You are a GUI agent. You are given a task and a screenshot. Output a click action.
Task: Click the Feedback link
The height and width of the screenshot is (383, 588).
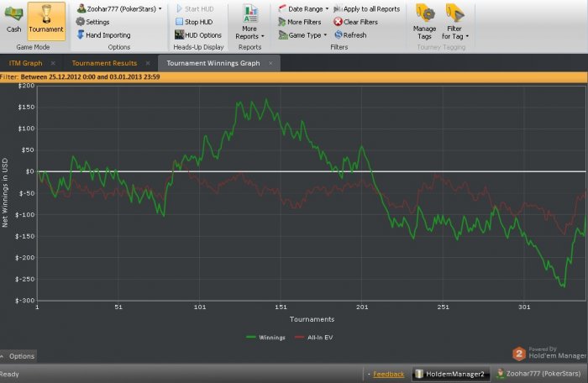pyautogui.click(x=388, y=374)
